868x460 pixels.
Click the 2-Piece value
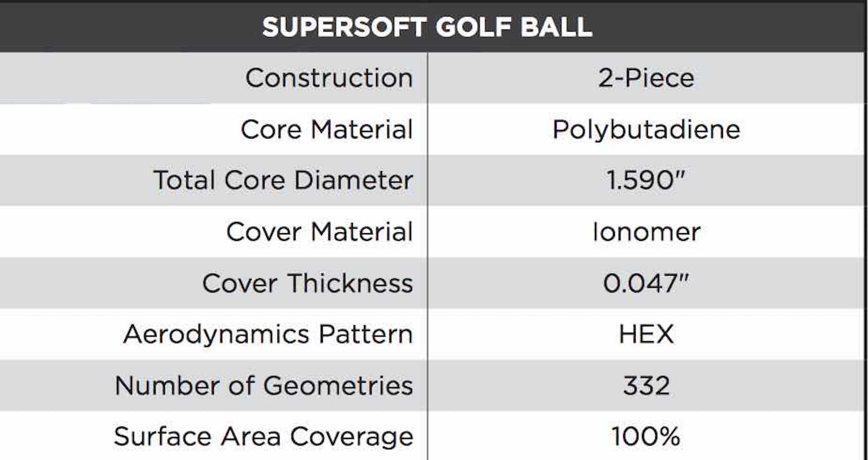pos(646,78)
